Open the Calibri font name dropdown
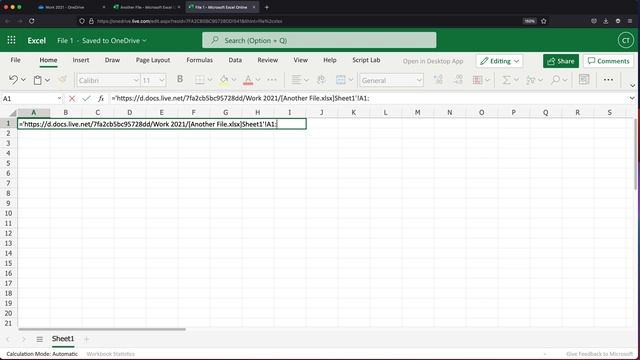The image size is (640, 360). click(136, 80)
